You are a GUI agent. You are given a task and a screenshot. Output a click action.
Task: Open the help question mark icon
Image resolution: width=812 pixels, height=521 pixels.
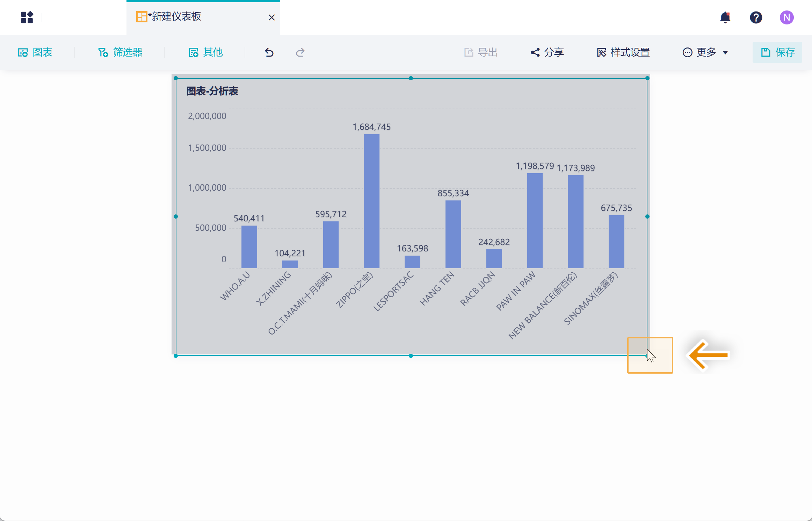coord(756,17)
